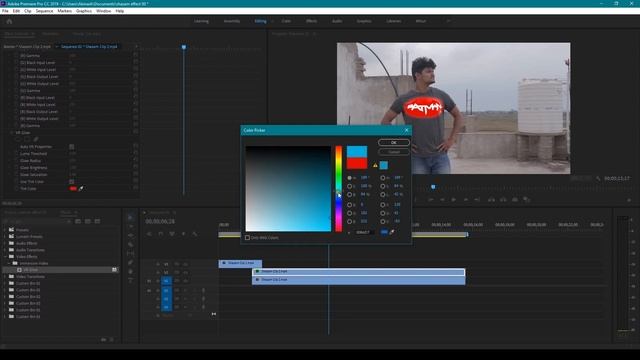The image size is (640, 360).
Task: Click the vertical hue spectrum slider
Action: click(339, 189)
